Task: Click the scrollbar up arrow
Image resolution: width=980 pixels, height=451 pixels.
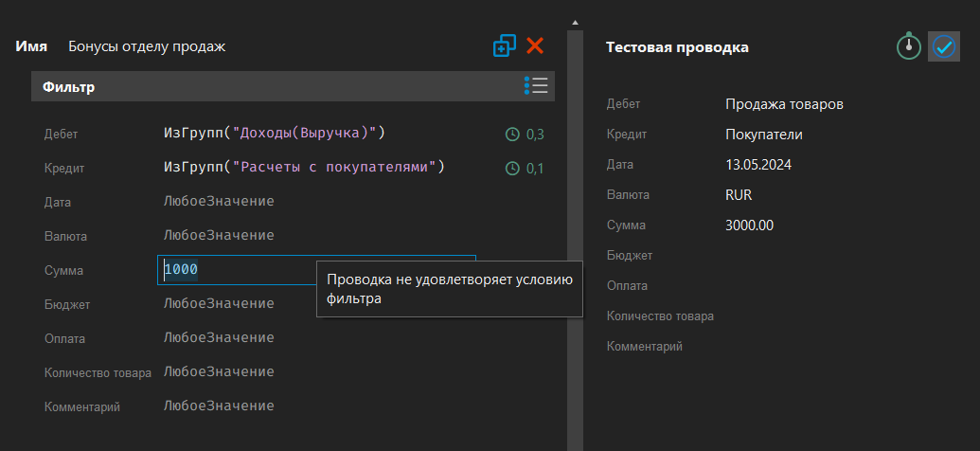Action: (575, 23)
